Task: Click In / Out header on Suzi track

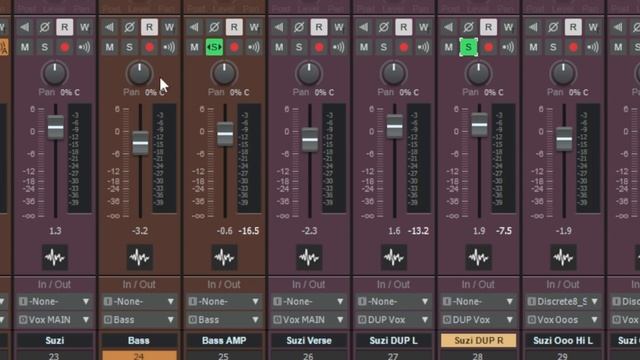Action: click(54, 284)
